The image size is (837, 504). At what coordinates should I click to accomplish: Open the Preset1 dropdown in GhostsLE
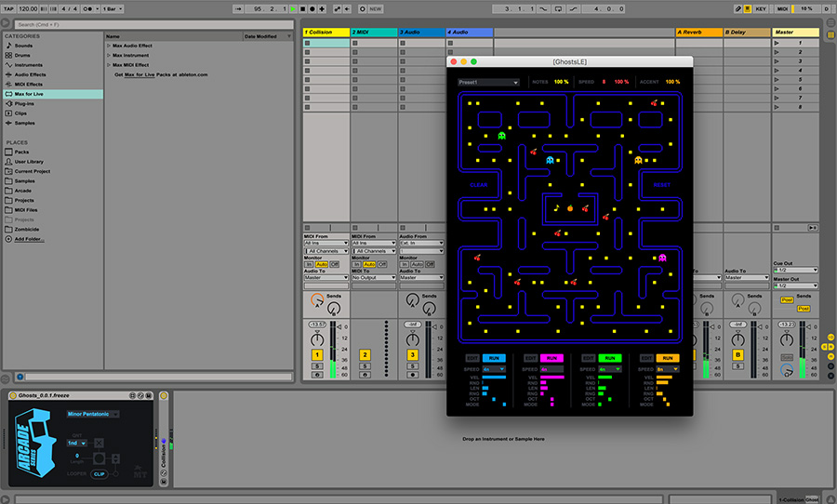[x=488, y=82]
